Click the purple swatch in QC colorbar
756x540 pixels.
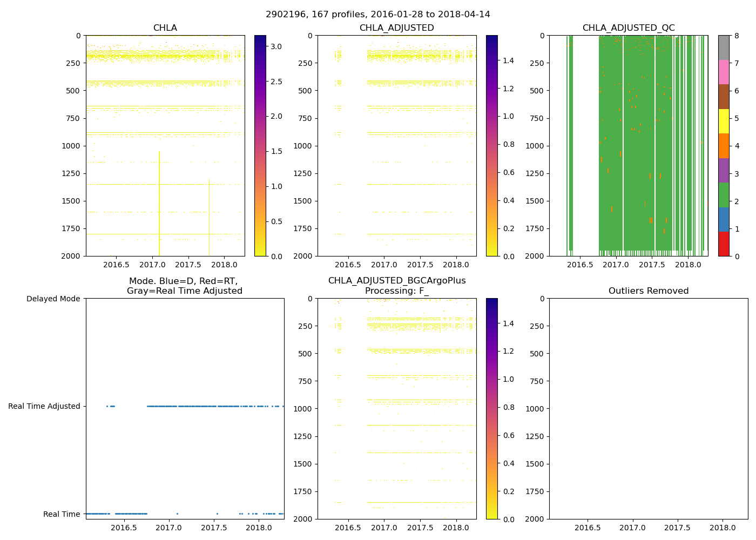[x=724, y=170]
